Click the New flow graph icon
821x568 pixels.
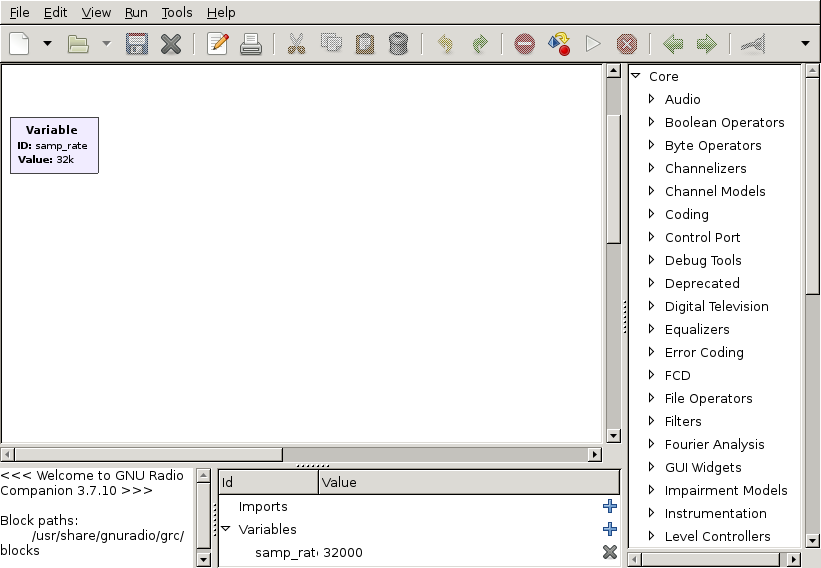20,44
